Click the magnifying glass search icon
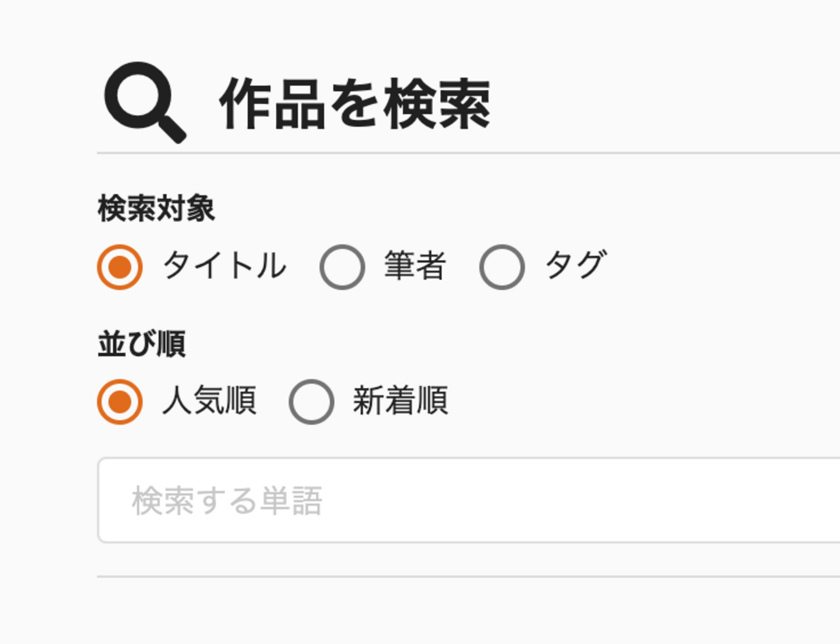This screenshot has height=644, width=840. 145,102
